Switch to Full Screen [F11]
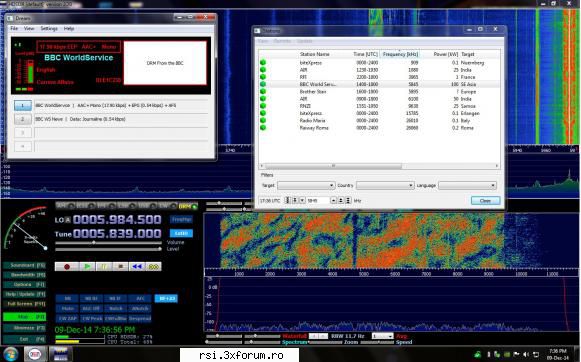The width and height of the screenshot is (581, 362). coord(24,304)
